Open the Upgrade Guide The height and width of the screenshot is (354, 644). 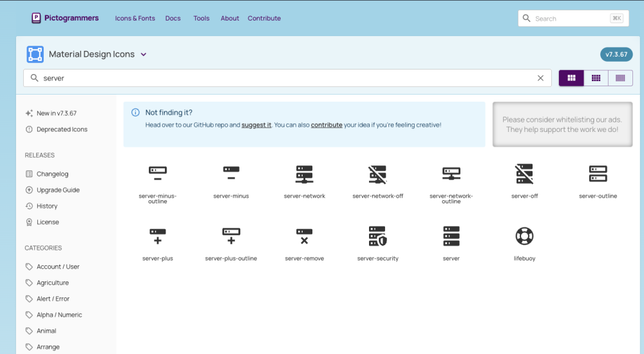pos(53,190)
